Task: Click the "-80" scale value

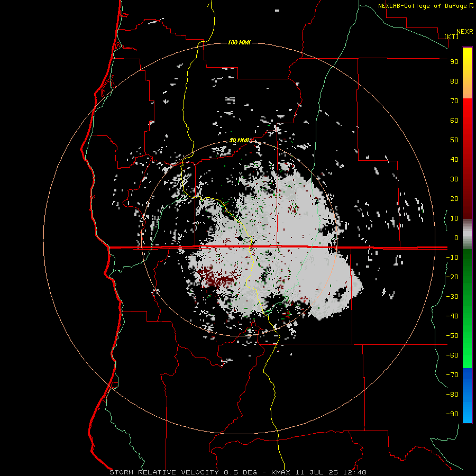Action: (452, 395)
